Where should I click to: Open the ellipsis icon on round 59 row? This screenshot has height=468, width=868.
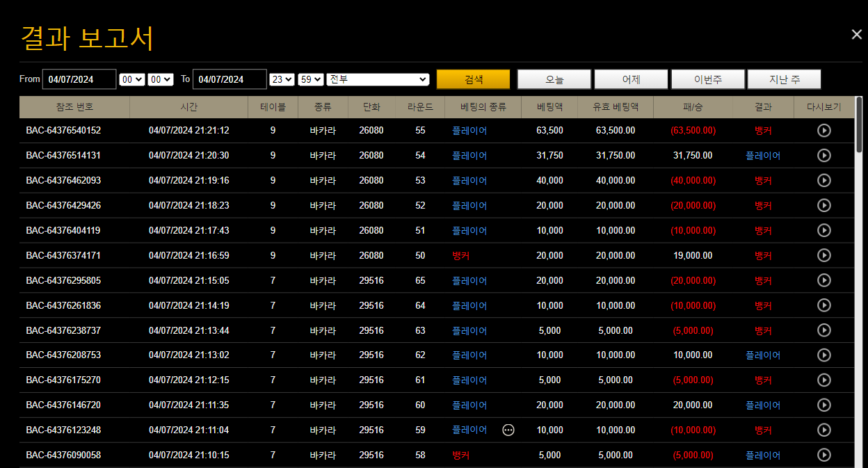pyautogui.click(x=508, y=430)
